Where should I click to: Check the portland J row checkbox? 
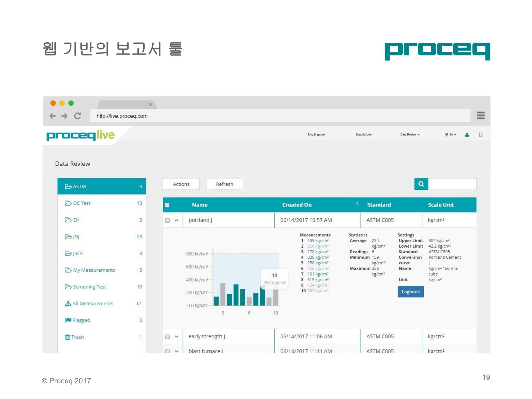[x=167, y=221]
